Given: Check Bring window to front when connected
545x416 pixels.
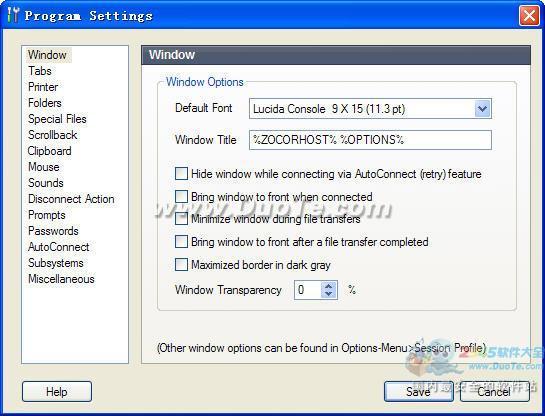Looking at the screenshot, I should (181, 196).
